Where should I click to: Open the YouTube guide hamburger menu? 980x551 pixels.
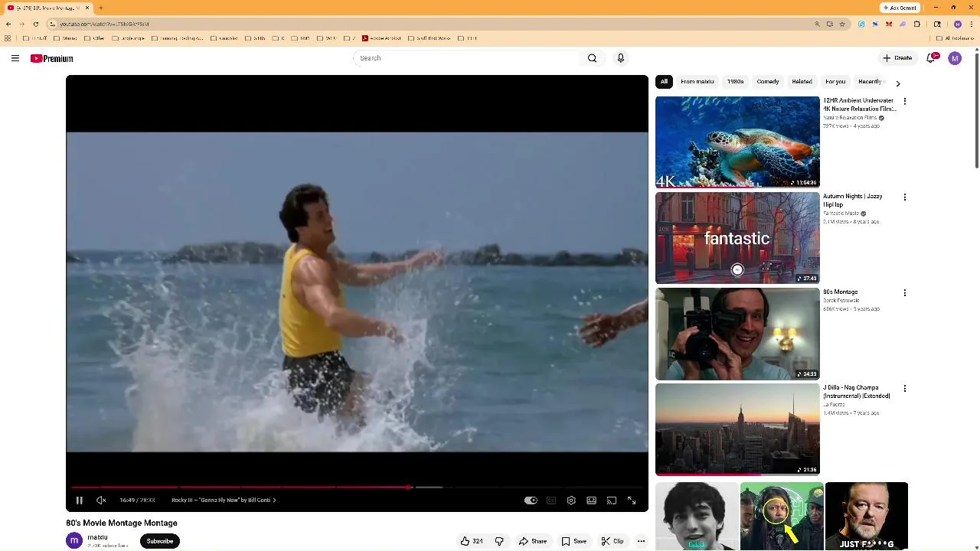pyautogui.click(x=15, y=58)
